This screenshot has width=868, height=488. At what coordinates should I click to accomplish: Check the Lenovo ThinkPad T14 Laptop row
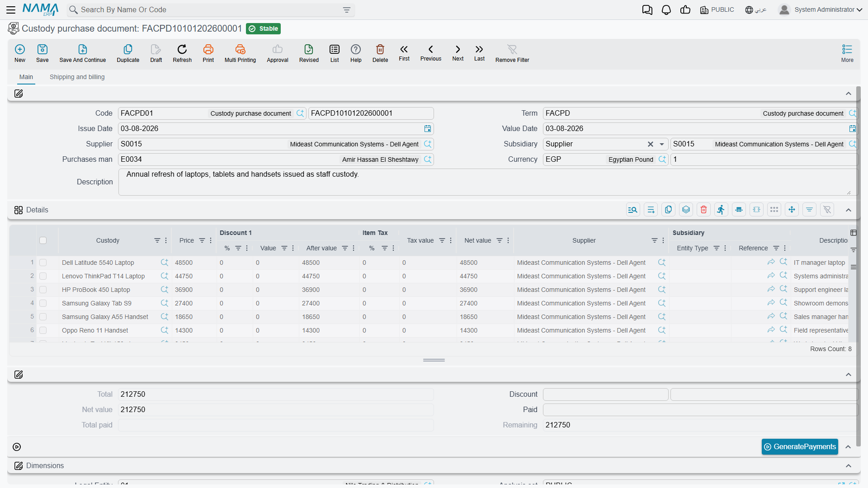point(43,276)
